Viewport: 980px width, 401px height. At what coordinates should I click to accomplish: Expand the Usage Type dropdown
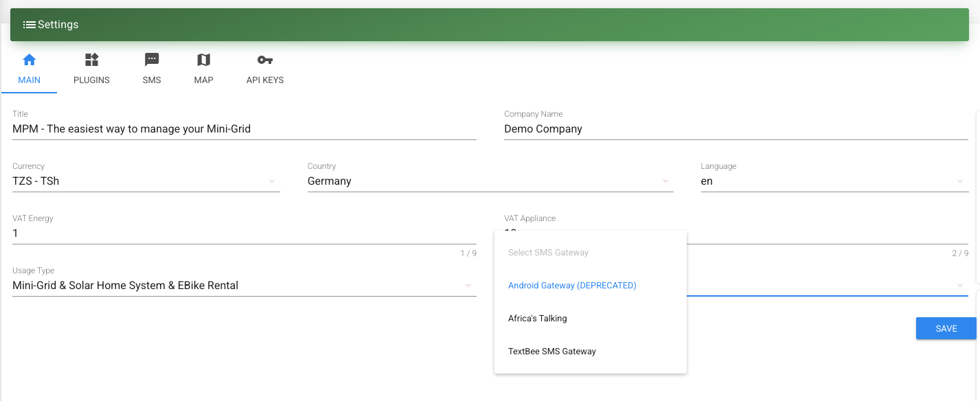pyautogui.click(x=468, y=285)
